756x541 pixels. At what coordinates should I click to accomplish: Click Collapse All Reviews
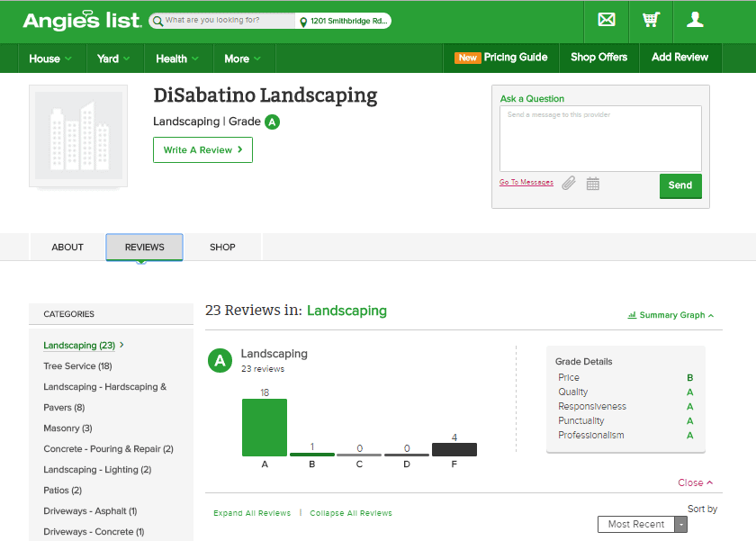point(351,513)
